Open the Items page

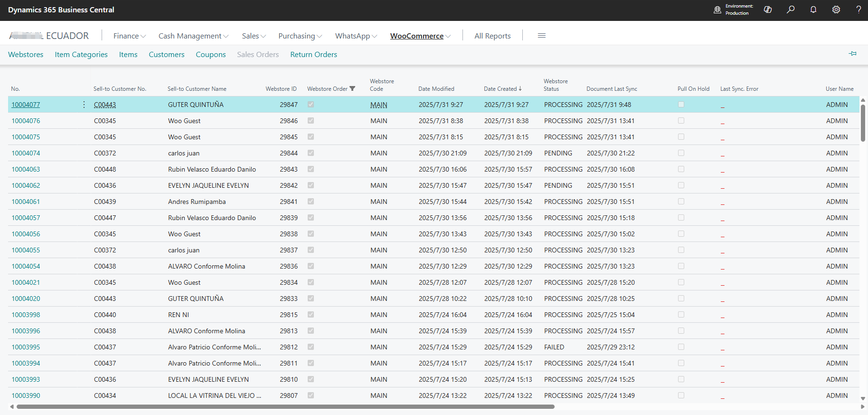tap(128, 55)
